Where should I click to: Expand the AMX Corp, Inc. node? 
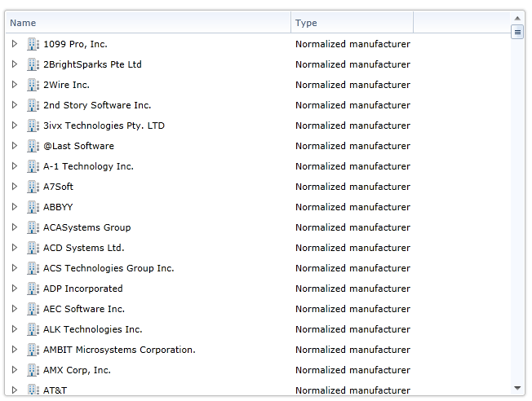(x=14, y=369)
